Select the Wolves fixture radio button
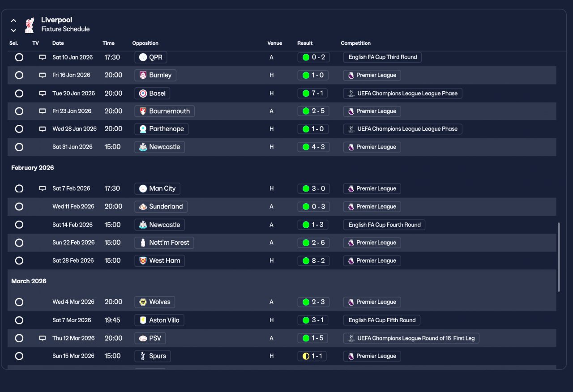 19,302
